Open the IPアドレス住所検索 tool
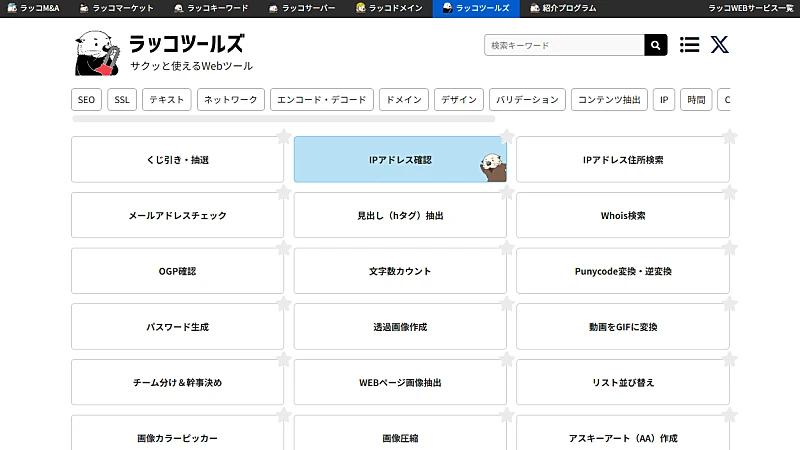This screenshot has width=800, height=450. (623, 159)
